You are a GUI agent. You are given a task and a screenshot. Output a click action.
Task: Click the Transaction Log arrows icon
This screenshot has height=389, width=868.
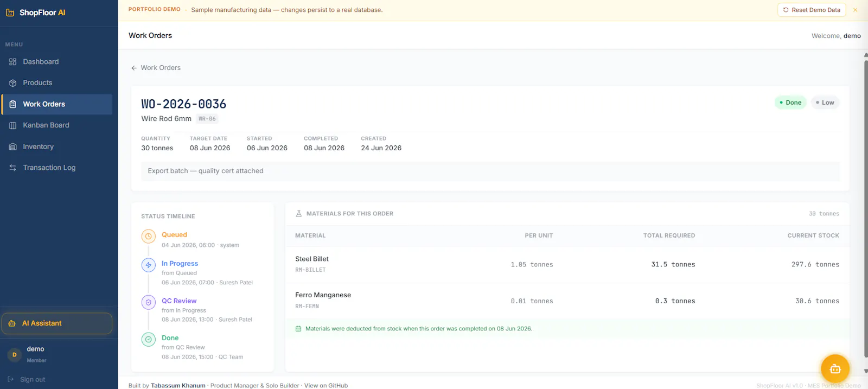pos(13,168)
